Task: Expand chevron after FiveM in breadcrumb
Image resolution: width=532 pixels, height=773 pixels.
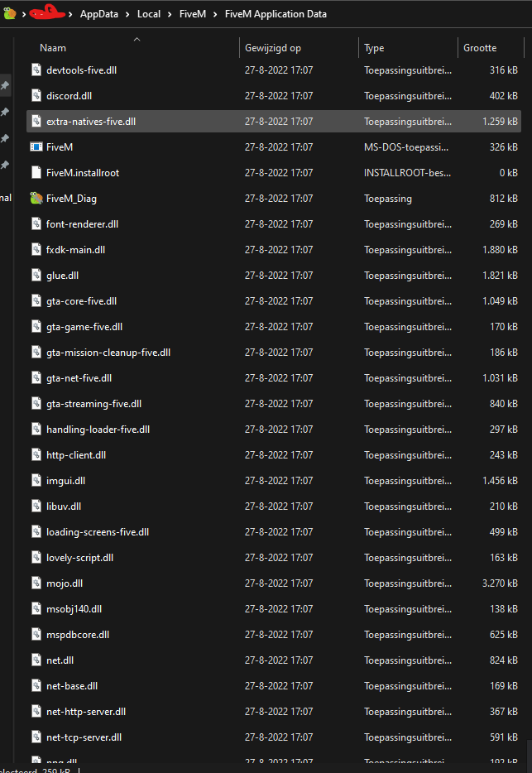Action: pyautogui.click(x=215, y=14)
